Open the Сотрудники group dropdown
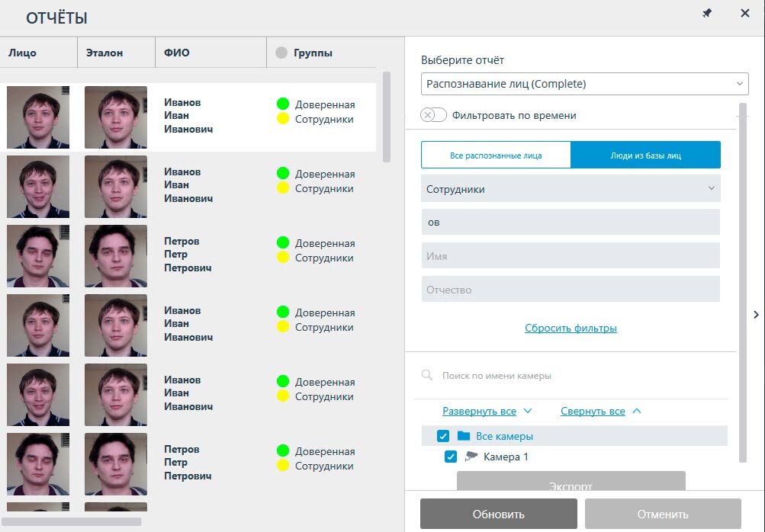 pyautogui.click(x=571, y=189)
